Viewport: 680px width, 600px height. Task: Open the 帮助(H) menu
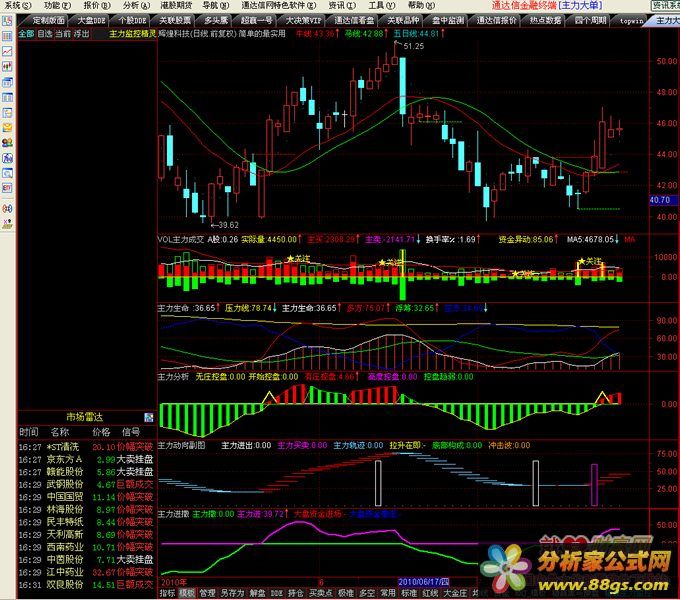[421, 5]
